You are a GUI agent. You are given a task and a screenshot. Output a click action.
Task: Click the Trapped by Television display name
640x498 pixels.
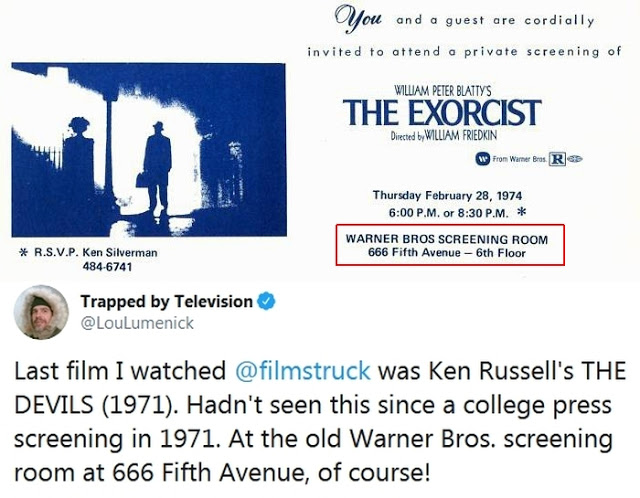pos(167,301)
